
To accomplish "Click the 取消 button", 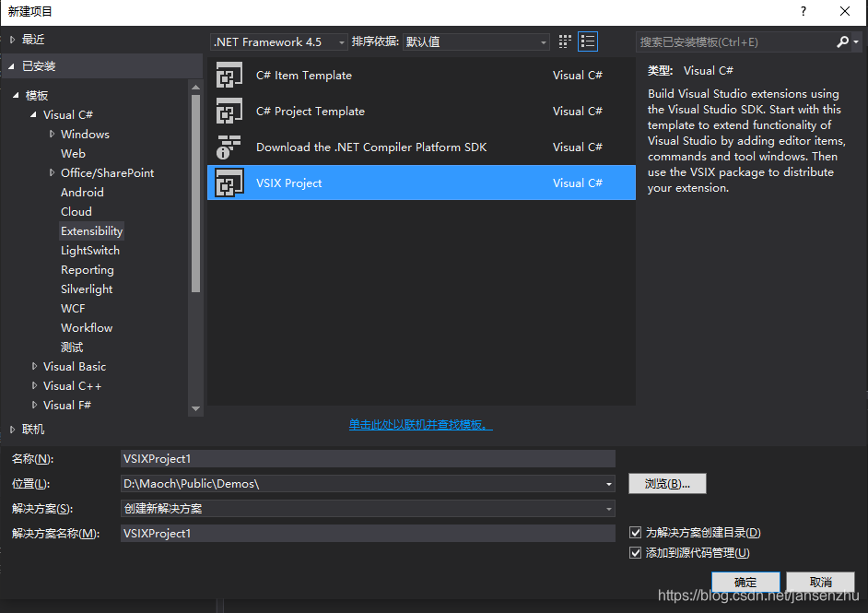I will coord(820,582).
